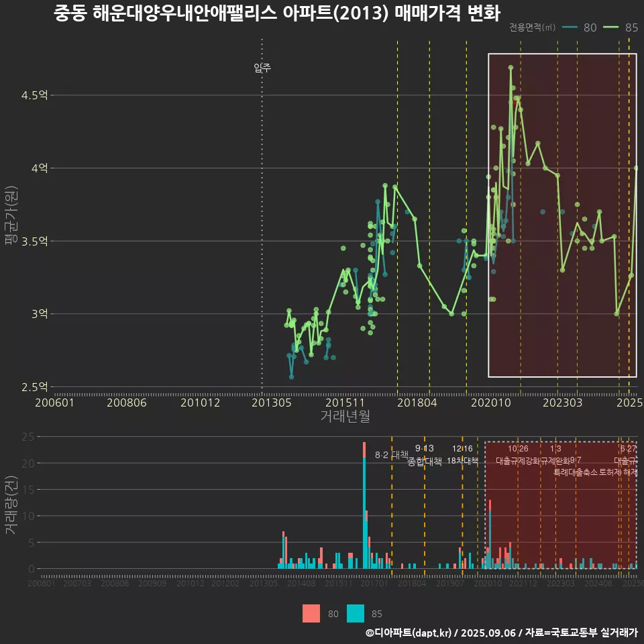This screenshot has height=644, width=644.
Task: Click the 85 light-green line swatch in top legend
Action: [x=610, y=27]
